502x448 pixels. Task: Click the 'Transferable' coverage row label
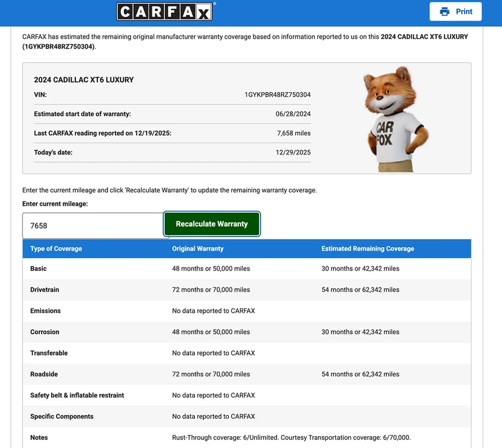pos(49,353)
